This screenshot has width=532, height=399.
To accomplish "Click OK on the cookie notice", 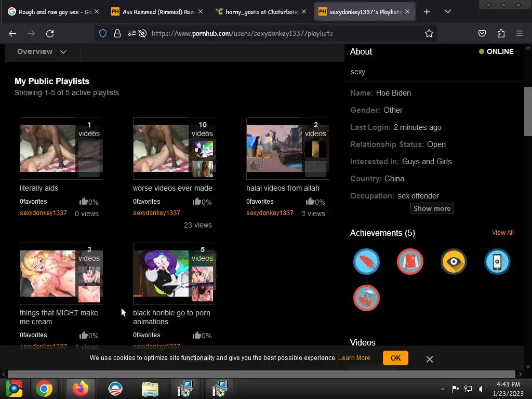I will tap(395, 358).
